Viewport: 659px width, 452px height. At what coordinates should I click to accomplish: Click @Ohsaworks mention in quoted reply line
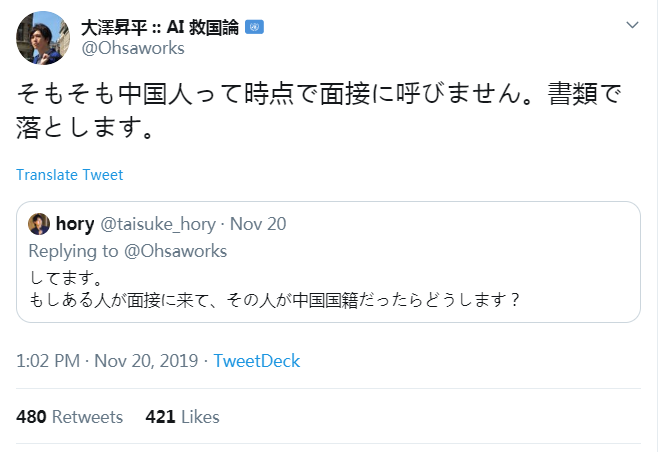[x=177, y=250]
